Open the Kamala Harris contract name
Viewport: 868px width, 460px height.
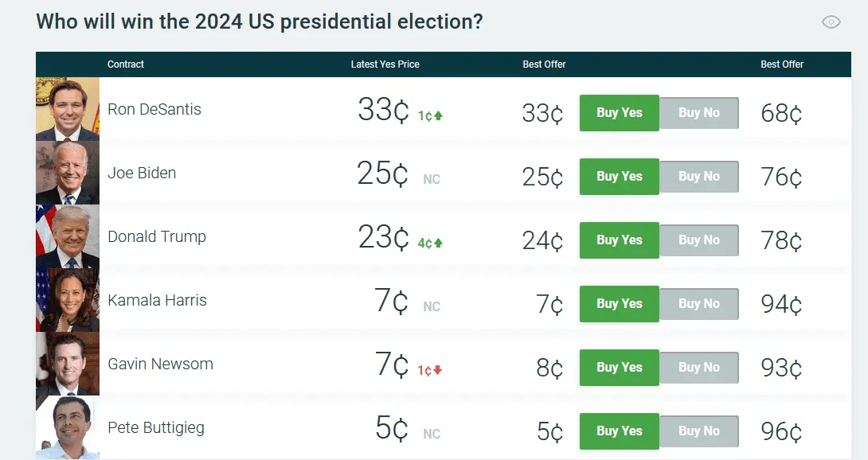[x=157, y=301]
